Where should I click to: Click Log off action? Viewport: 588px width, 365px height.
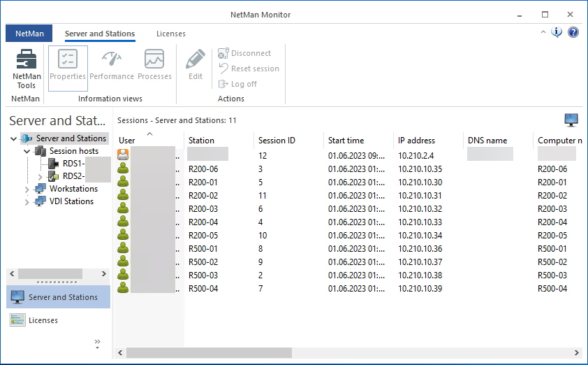[237, 84]
